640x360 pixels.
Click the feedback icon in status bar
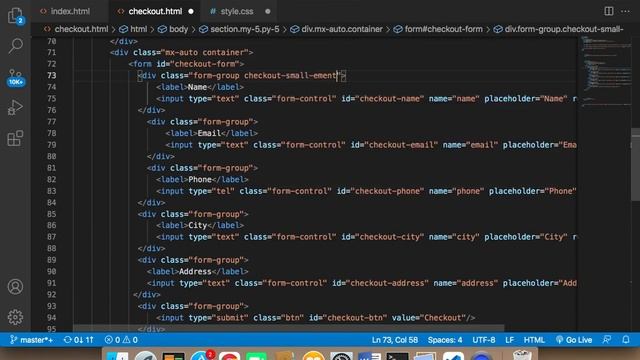[x=607, y=340]
